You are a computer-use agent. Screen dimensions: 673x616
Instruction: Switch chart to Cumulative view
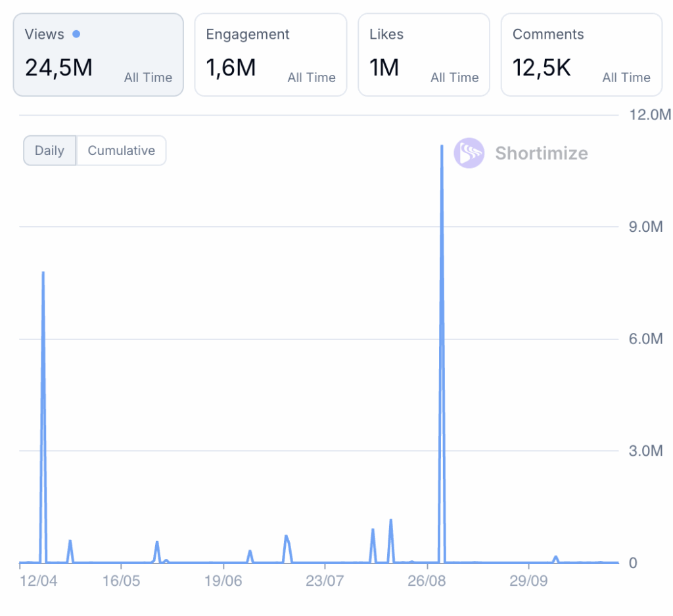pos(122,150)
